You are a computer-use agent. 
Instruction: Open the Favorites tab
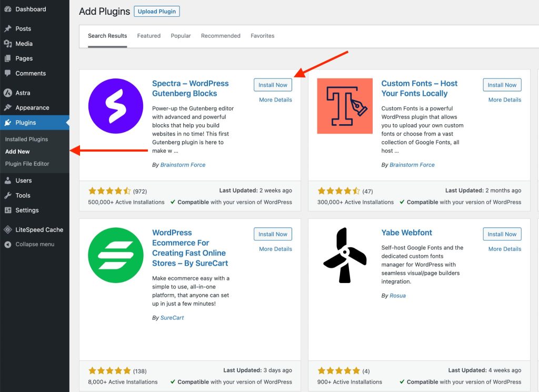(x=262, y=36)
